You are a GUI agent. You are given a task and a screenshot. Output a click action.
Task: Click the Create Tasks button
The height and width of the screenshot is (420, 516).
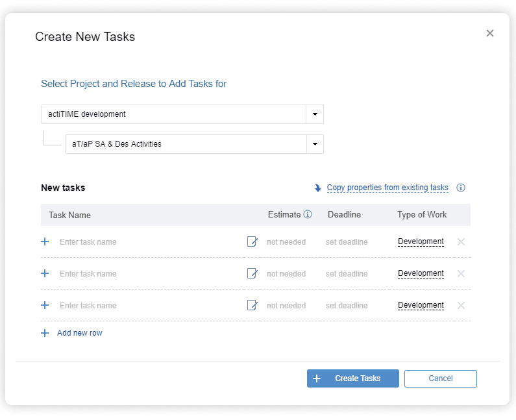pyautogui.click(x=353, y=378)
